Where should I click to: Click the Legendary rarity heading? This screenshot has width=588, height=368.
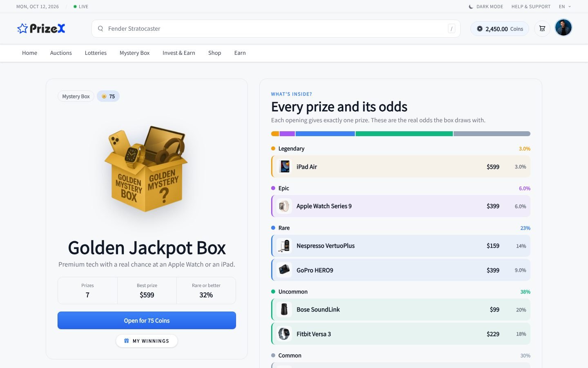[291, 148]
